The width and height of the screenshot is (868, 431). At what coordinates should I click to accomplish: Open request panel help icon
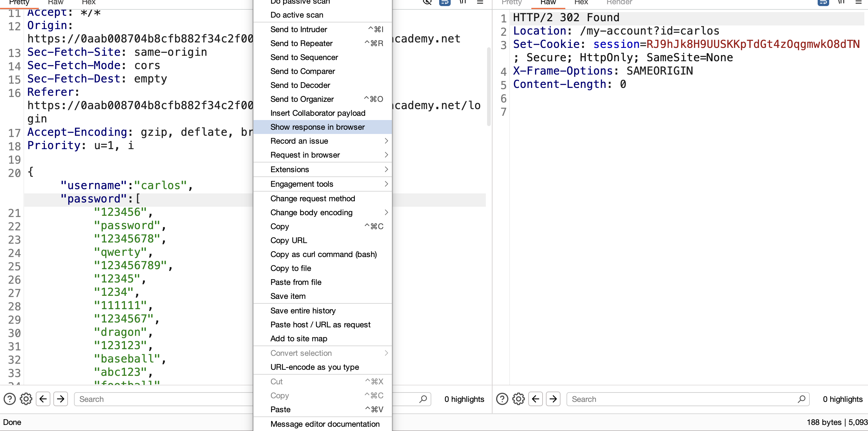(x=9, y=399)
